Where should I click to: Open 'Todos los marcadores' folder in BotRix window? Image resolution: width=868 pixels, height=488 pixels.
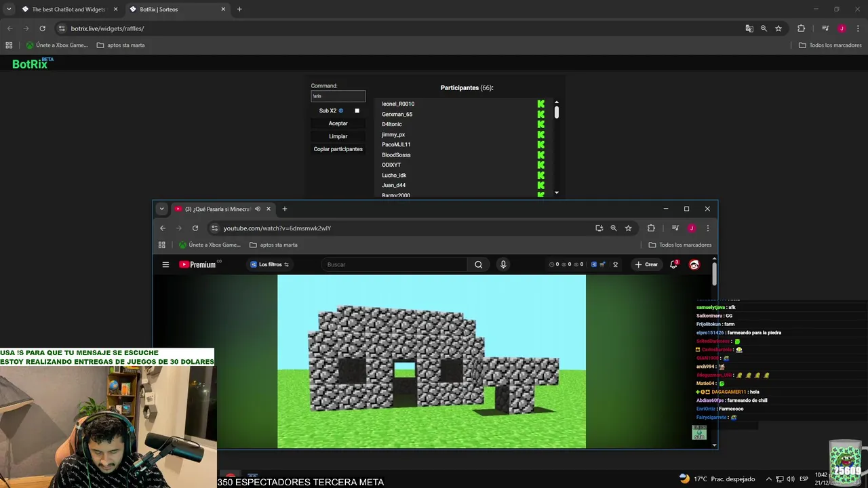(830, 45)
